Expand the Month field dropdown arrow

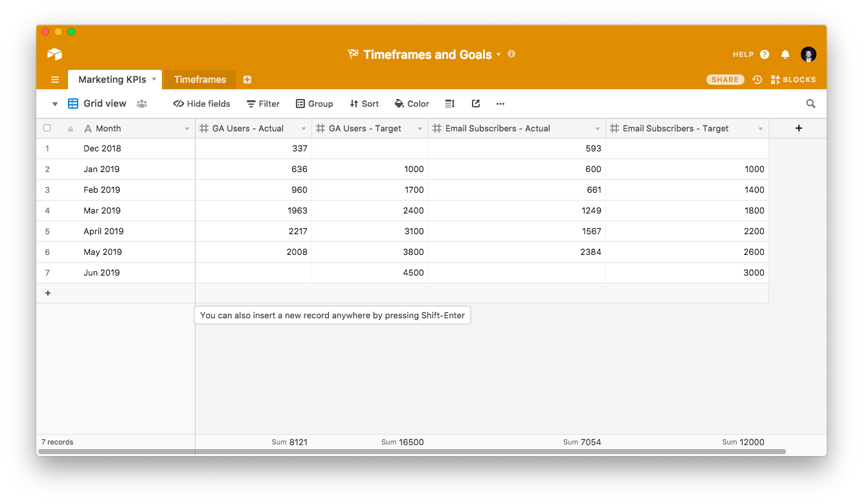(187, 129)
